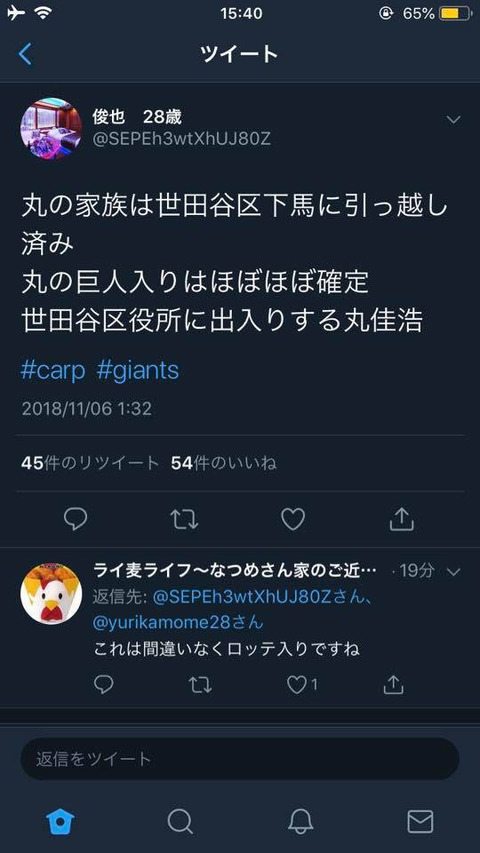Retweet the main tweet
Viewport: 480px width, 853px height.
tap(184, 520)
